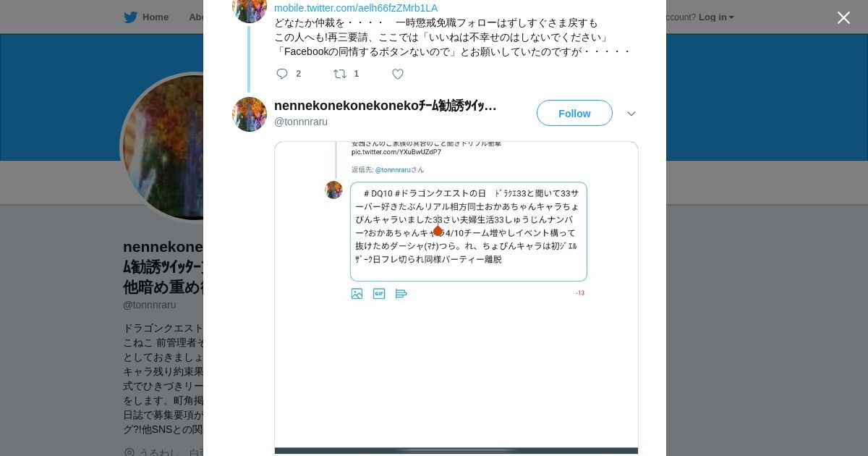Open the mobile.twitter.com link

pyautogui.click(x=356, y=8)
